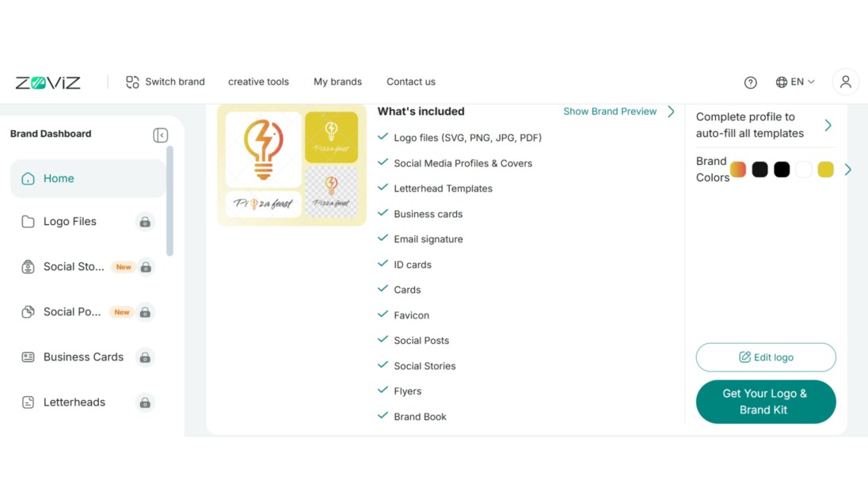Click the Brand Dashboard heading
The width and height of the screenshot is (868, 488).
coord(51,134)
